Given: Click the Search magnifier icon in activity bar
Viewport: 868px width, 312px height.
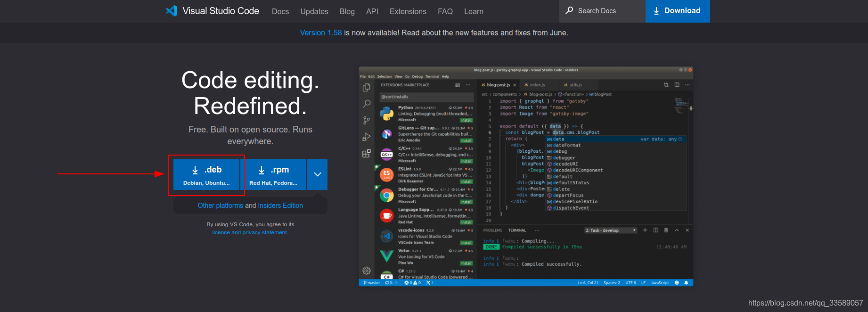Looking at the screenshot, I should [x=367, y=104].
